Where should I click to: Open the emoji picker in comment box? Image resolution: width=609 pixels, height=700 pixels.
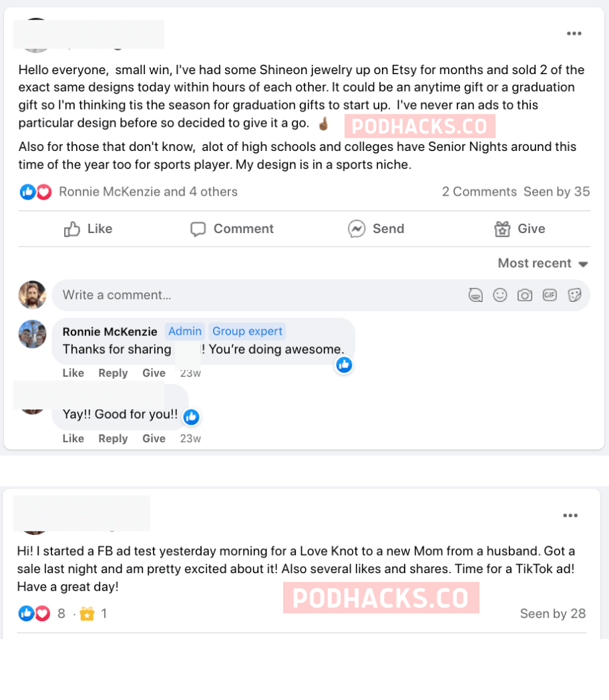500,295
